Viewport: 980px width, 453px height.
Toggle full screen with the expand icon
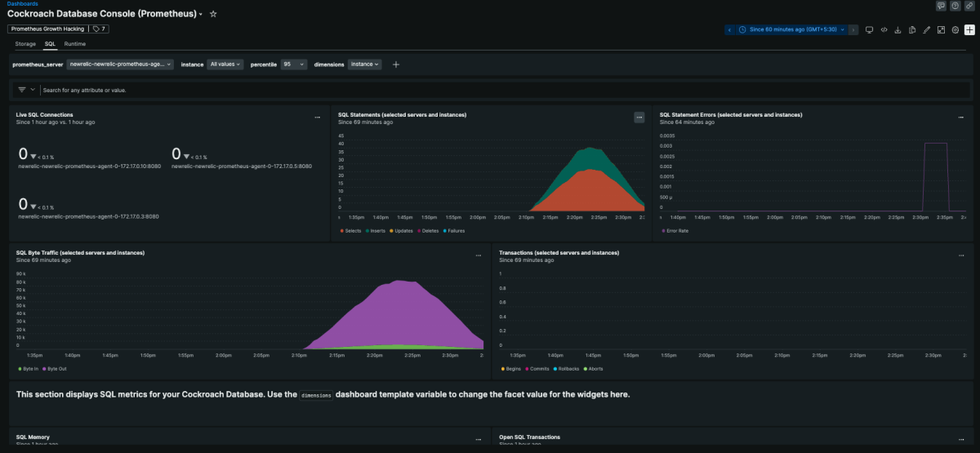tap(941, 29)
